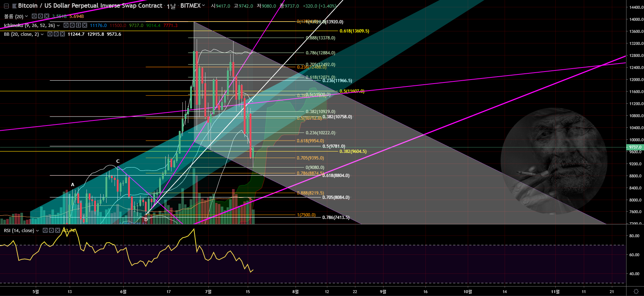Remove the RSI indicator
644x296 pixels.
(58, 230)
